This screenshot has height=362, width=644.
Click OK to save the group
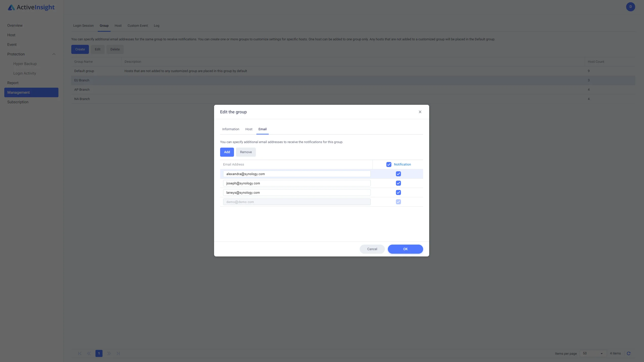point(405,249)
